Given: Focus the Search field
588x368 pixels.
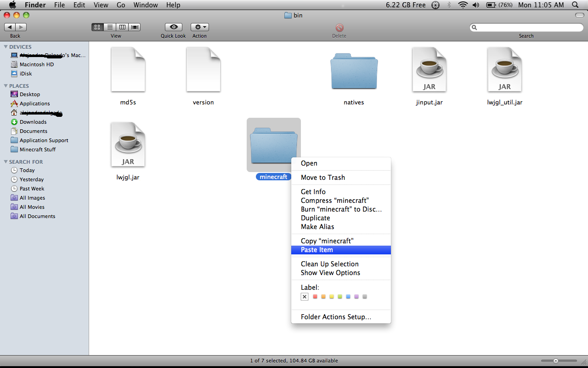Looking at the screenshot, I should 526,28.
